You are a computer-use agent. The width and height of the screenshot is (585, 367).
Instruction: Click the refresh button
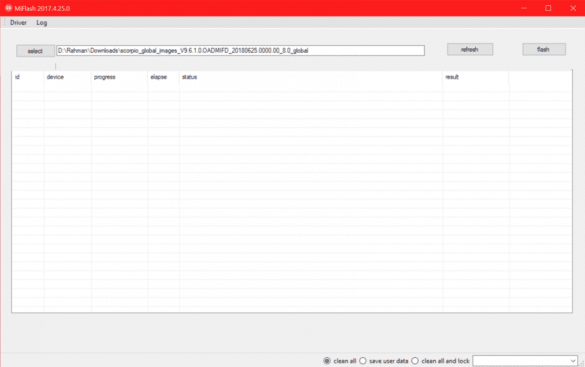[470, 49]
